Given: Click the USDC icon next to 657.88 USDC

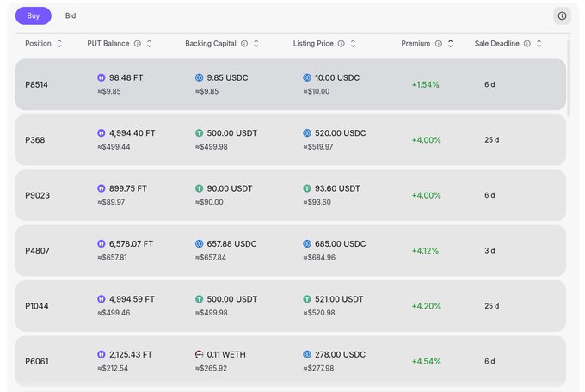Looking at the screenshot, I should (x=200, y=243).
